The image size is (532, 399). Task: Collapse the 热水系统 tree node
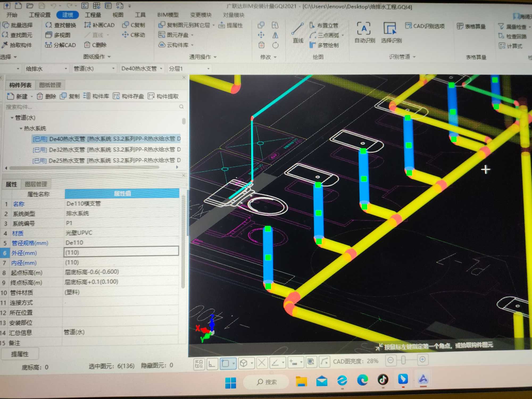[21, 128]
